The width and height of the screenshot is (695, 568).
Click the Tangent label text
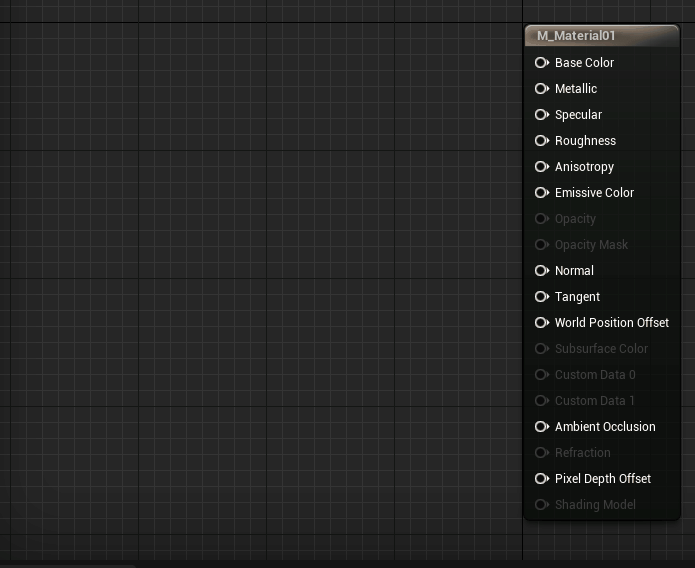point(577,297)
